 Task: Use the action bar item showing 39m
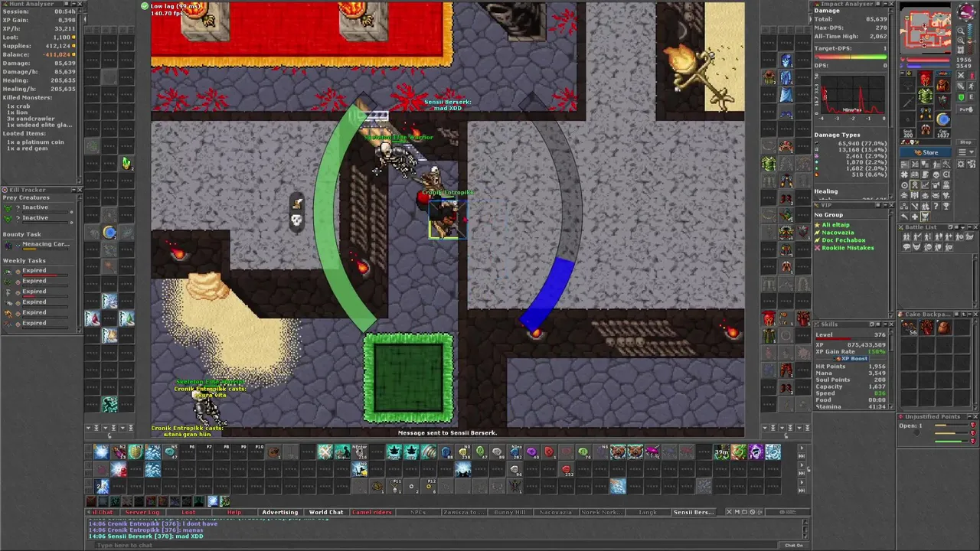tap(721, 452)
